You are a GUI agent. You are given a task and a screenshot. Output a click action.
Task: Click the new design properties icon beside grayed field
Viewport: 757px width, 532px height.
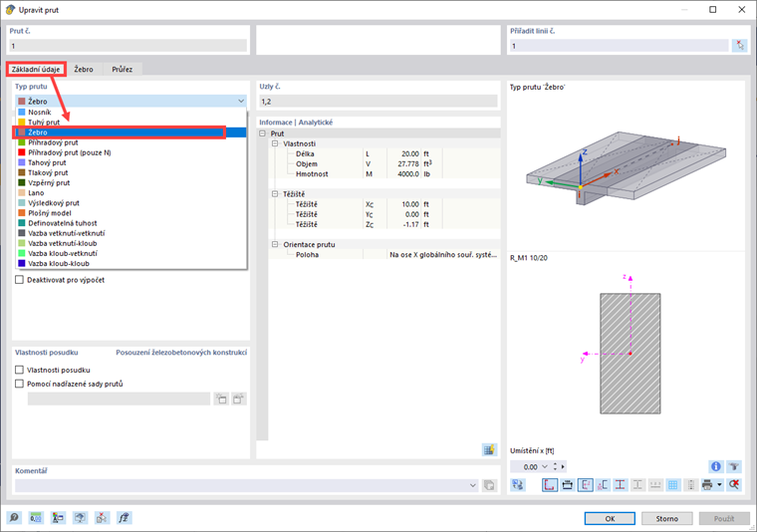click(x=221, y=399)
